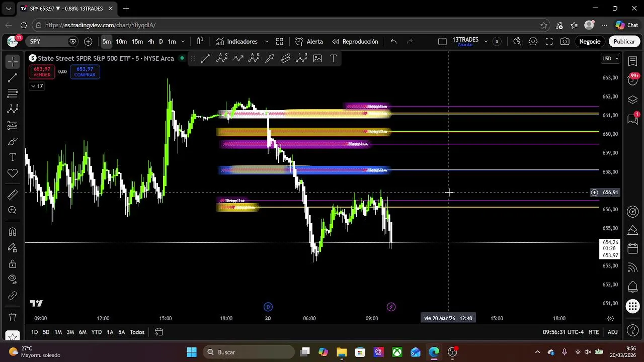Lock all drawing tools
Viewport: 644px width, 362px height.
pyautogui.click(x=13, y=264)
